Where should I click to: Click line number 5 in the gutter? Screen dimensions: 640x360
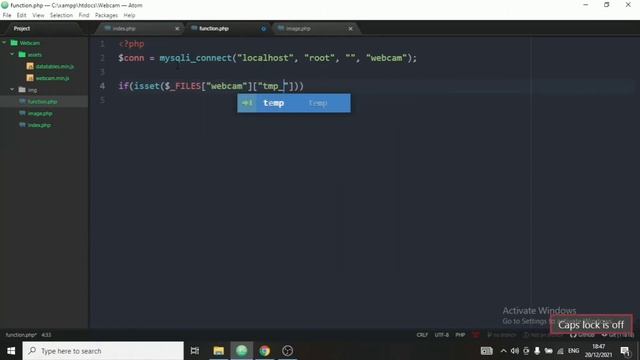tap(102, 100)
